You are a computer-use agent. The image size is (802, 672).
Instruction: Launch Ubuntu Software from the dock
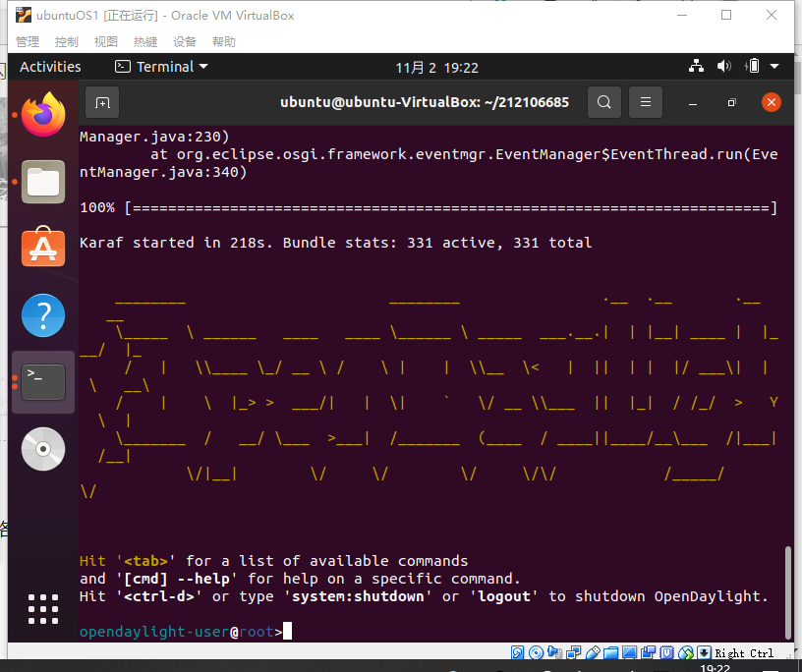(43, 247)
